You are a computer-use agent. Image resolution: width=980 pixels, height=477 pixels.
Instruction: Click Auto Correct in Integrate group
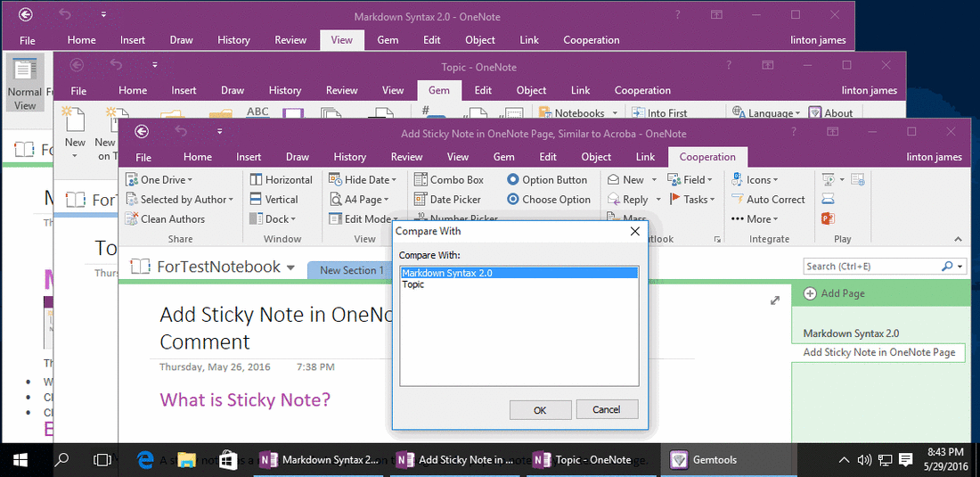coord(769,200)
